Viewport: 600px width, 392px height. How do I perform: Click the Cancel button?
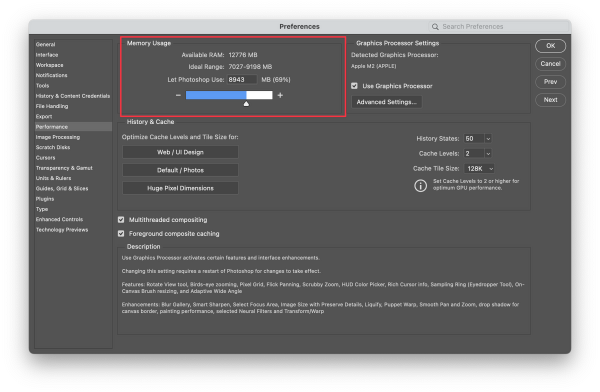pyautogui.click(x=550, y=64)
